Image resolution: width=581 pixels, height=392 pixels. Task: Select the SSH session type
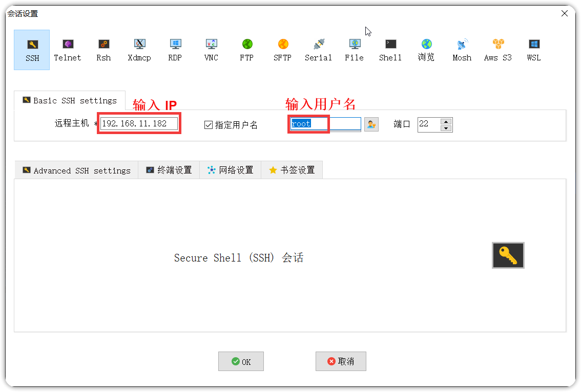(x=32, y=50)
